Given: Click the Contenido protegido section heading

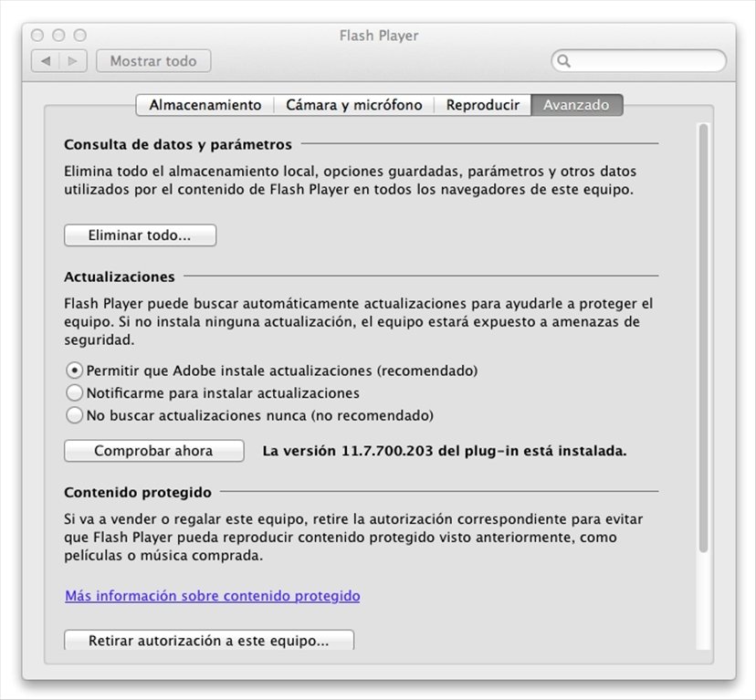Looking at the screenshot, I should [x=138, y=492].
